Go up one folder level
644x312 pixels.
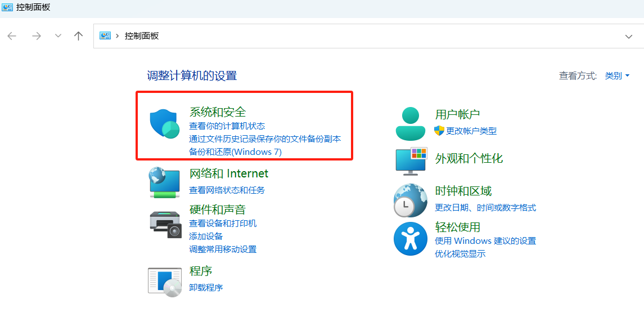(78, 36)
